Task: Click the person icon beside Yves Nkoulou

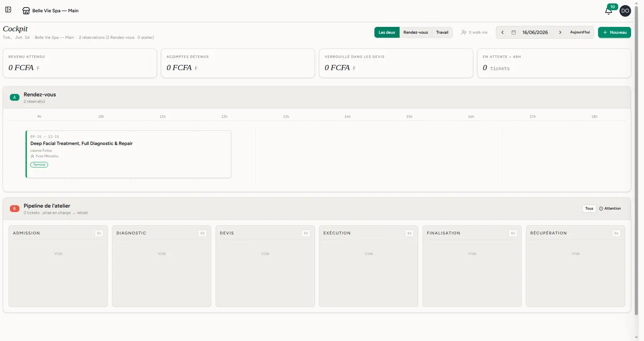Action: pos(32,156)
